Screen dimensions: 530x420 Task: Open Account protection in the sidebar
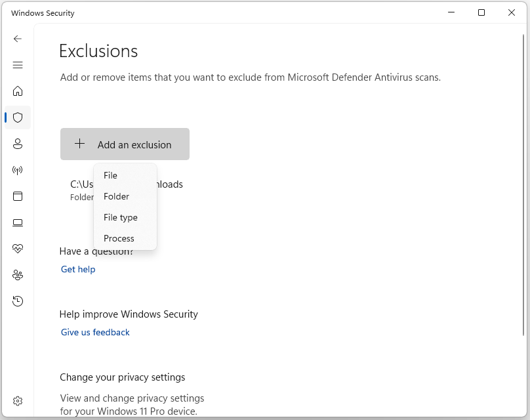pos(18,144)
